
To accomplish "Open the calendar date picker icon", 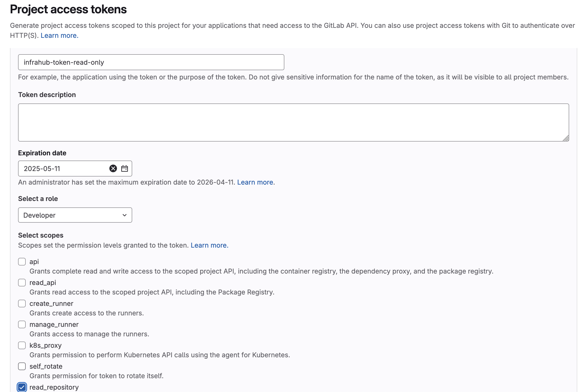I will point(124,168).
